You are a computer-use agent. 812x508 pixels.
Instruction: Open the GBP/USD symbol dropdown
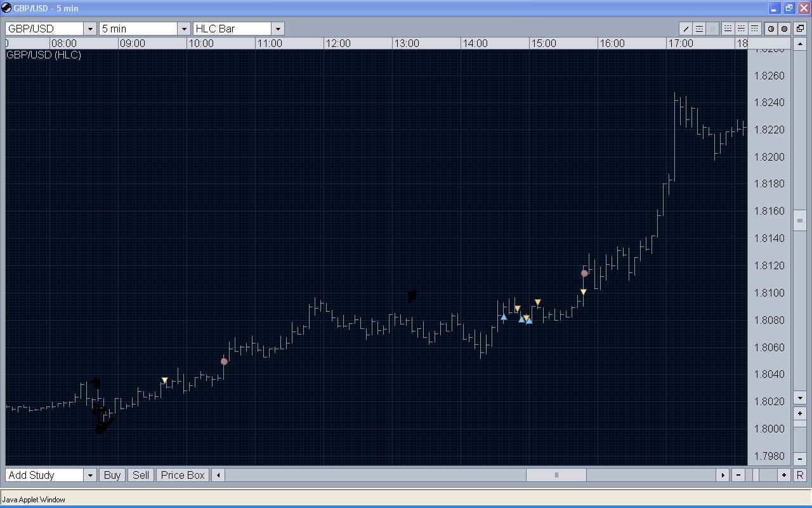90,29
